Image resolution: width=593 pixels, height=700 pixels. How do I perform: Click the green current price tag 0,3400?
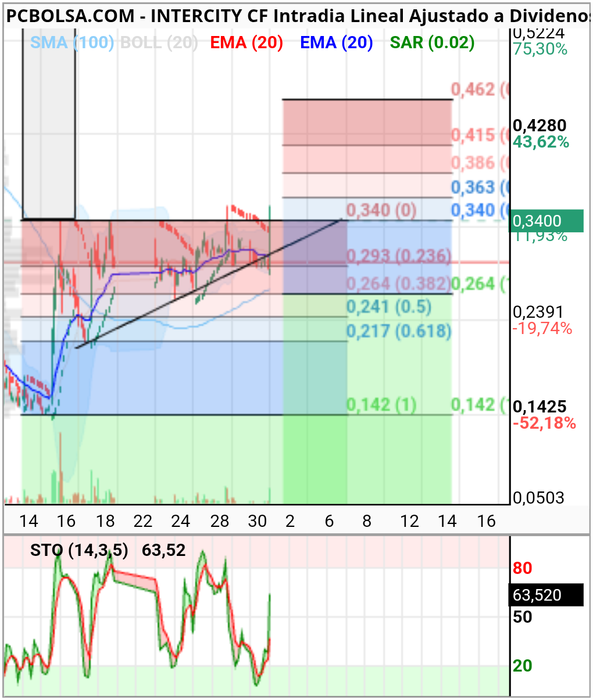coord(546,221)
